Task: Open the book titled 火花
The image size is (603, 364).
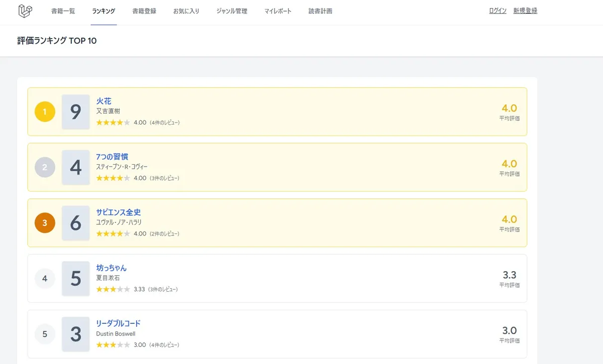Action: [x=104, y=101]
